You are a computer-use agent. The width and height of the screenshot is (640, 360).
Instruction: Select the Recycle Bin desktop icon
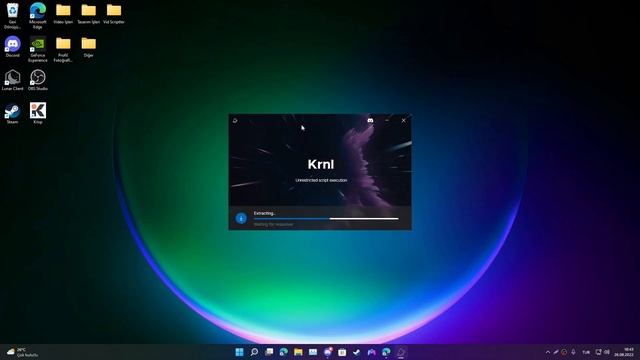tap(13, 16)
